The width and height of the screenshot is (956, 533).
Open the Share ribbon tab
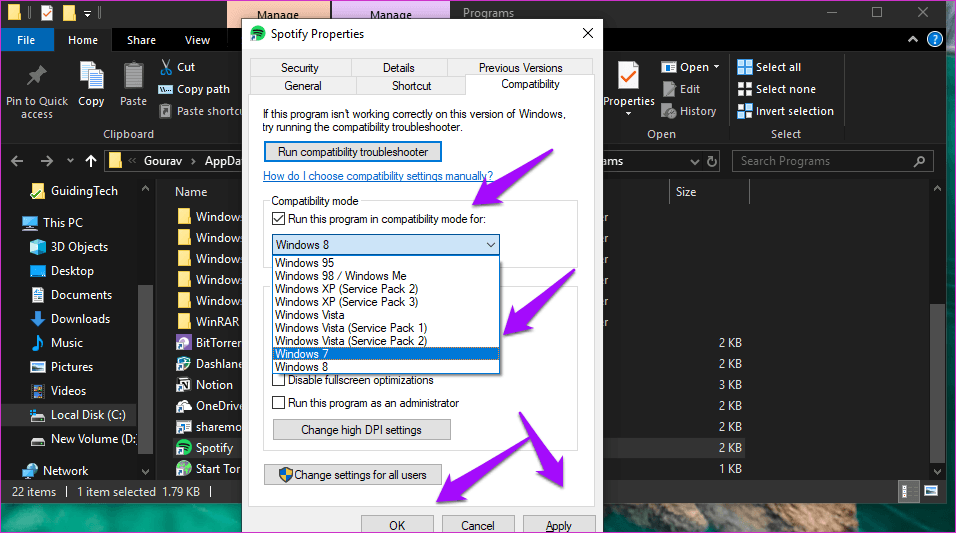(141, 40)
